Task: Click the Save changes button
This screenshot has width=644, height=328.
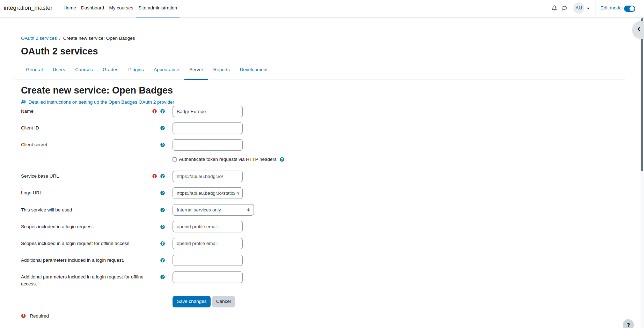Action: (191, 301)
